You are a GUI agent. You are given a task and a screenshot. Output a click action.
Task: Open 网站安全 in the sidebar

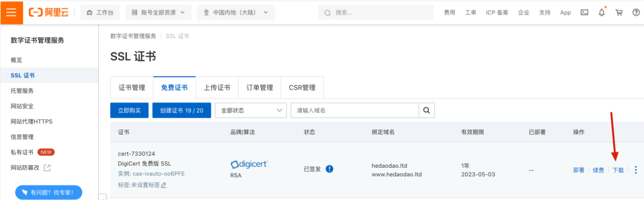pos(22,106)
